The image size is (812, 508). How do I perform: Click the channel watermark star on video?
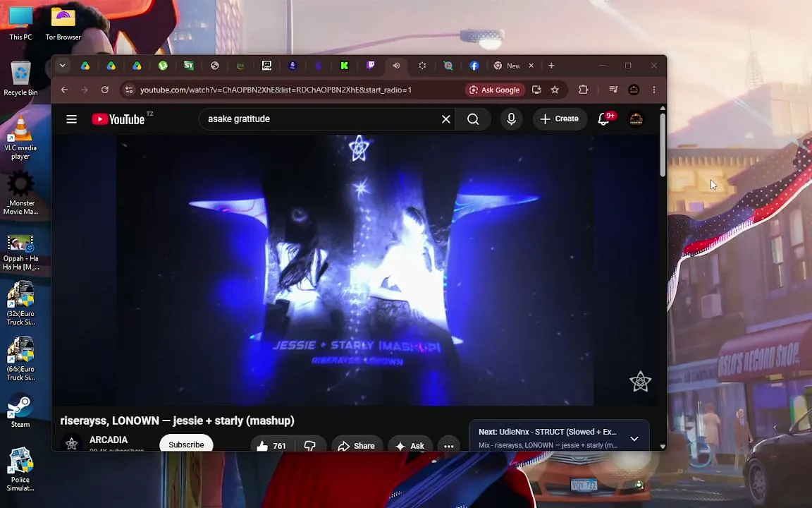[640, 382]
